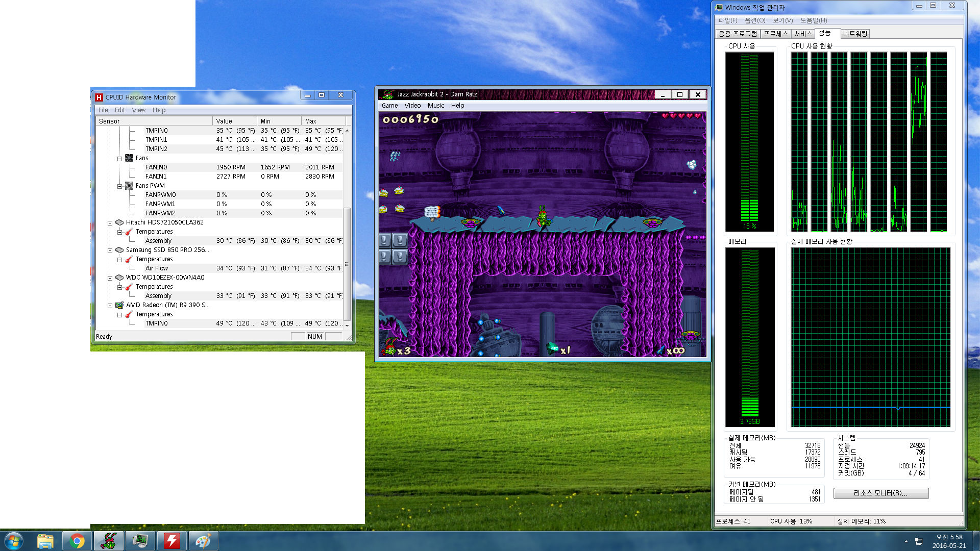Switch to the 네트워킹 tab
This screenshot has width=980, height=551.
point(855,34)
